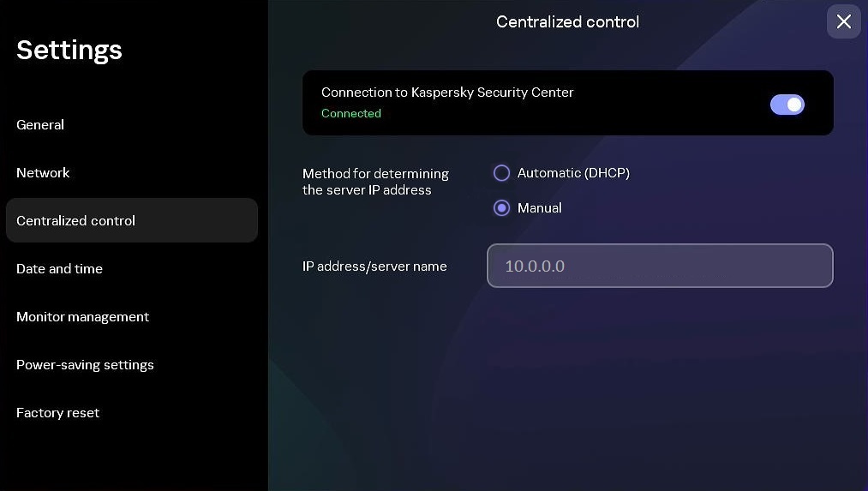The height and width of the screenshot is (491, 868).
Task: Click the Method for determining server IP label
Action: [x=375, y=182]
